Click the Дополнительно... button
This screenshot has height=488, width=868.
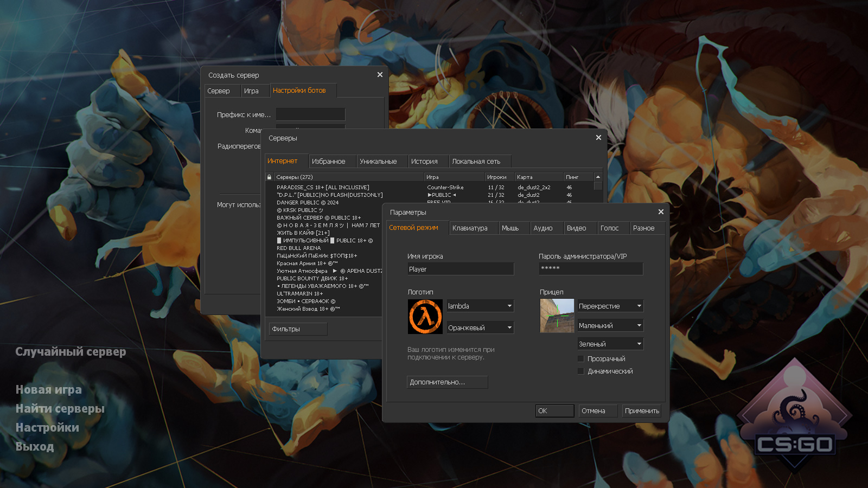click(447, 382)
